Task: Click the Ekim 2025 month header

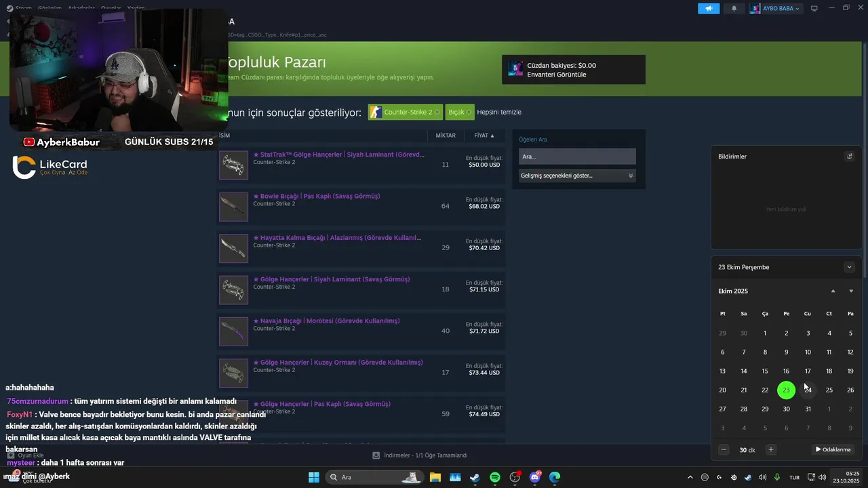Action: (x=733, y=291)
